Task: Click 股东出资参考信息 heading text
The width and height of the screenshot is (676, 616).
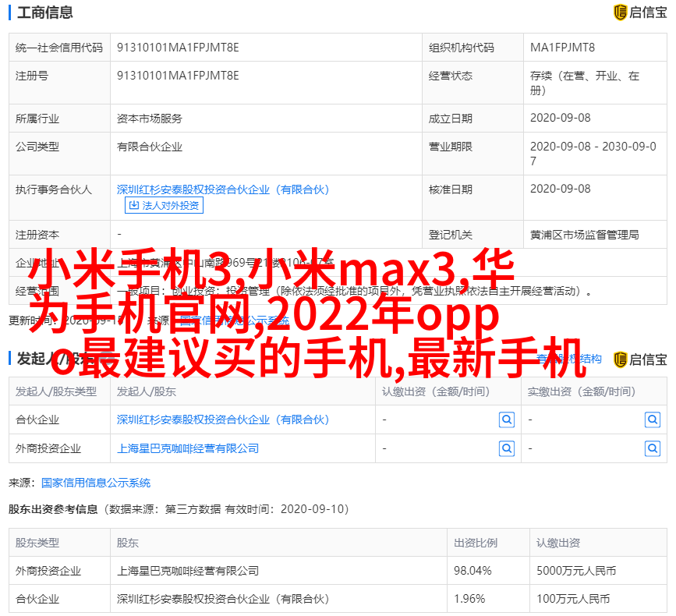Action: pos(53,509)
